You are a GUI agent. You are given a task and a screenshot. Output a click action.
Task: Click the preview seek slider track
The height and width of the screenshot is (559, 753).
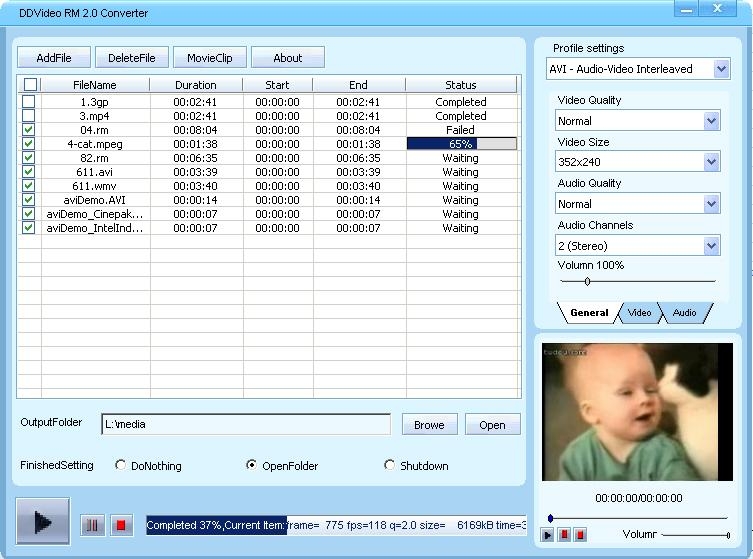[638, 518]
